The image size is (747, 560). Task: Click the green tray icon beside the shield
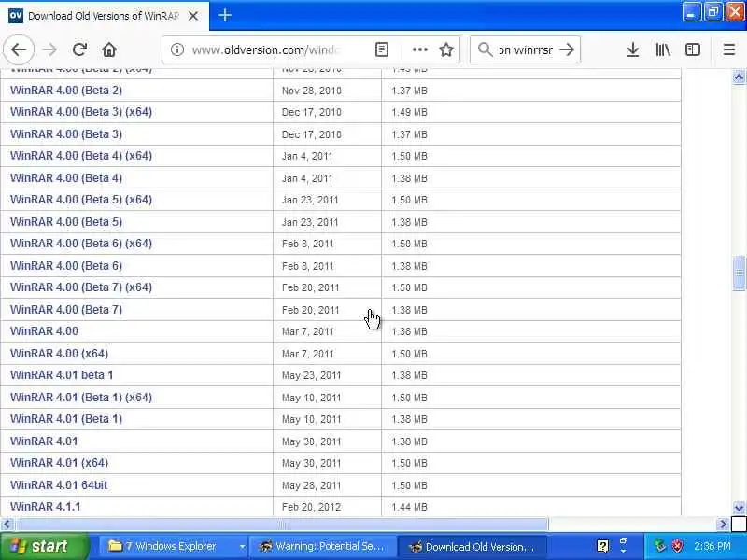click(660, 546)
